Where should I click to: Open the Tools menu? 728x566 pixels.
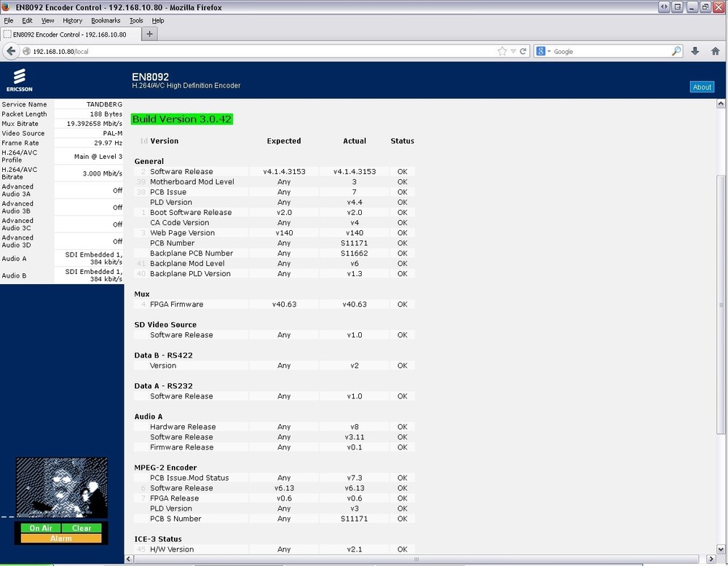tap(136, 20)
